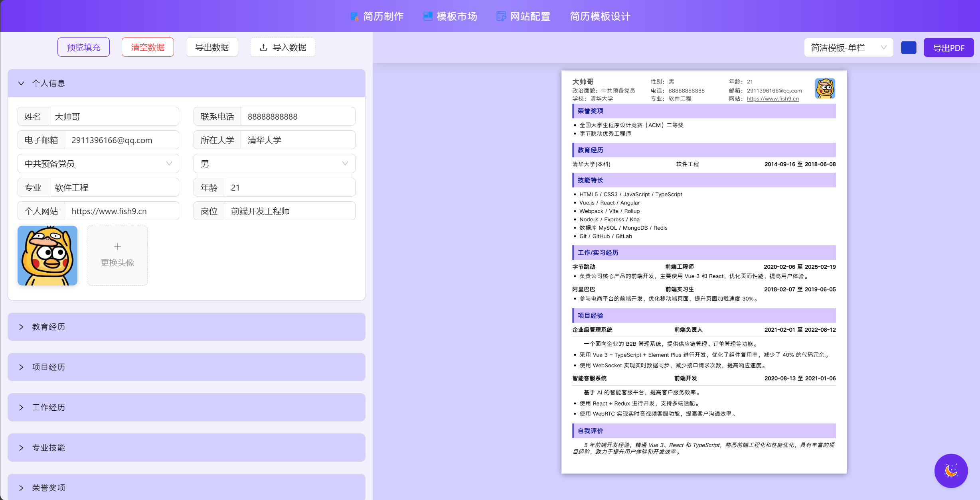Expand the 工作经历 section chevron

pos(21,407)
